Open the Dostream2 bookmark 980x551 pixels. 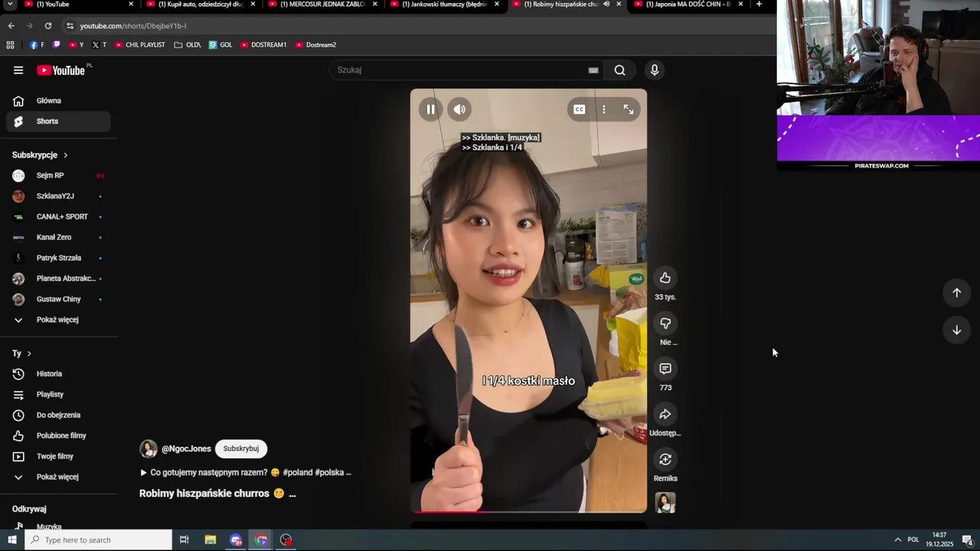(x=315, y=45)
